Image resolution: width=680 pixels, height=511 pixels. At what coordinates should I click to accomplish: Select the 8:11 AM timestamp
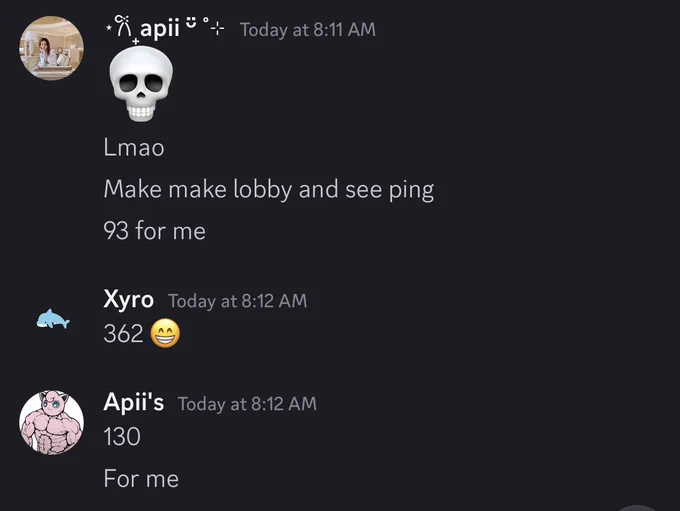pos(308,30)
